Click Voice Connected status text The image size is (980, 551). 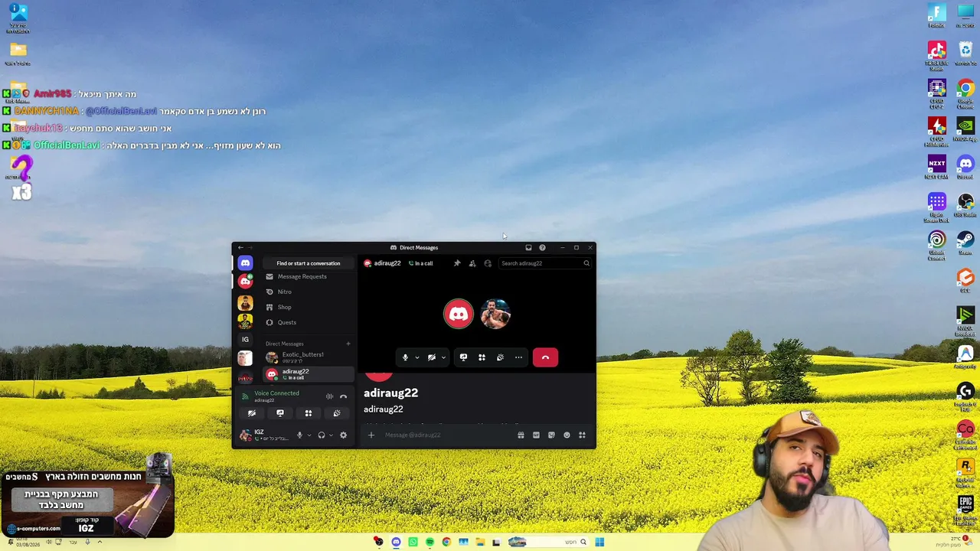click(x=276, y=393)
